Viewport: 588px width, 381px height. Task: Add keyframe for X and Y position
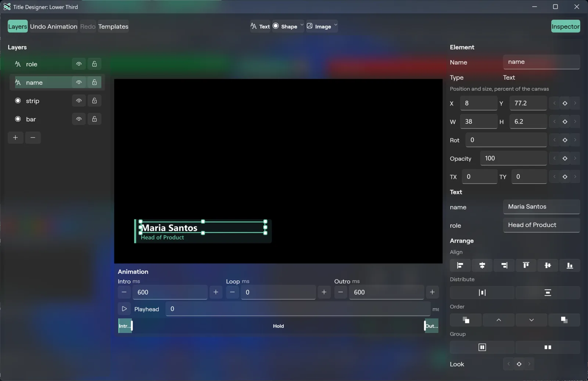click(565, 103)
